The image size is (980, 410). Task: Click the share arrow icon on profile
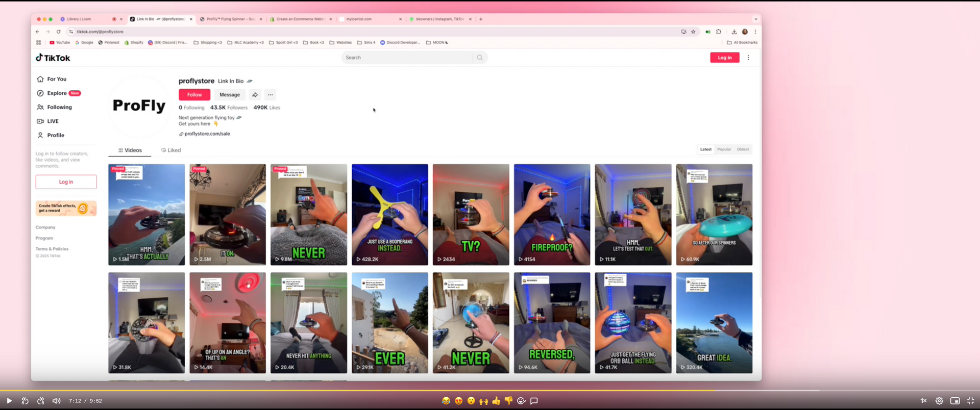pos(255,95)
